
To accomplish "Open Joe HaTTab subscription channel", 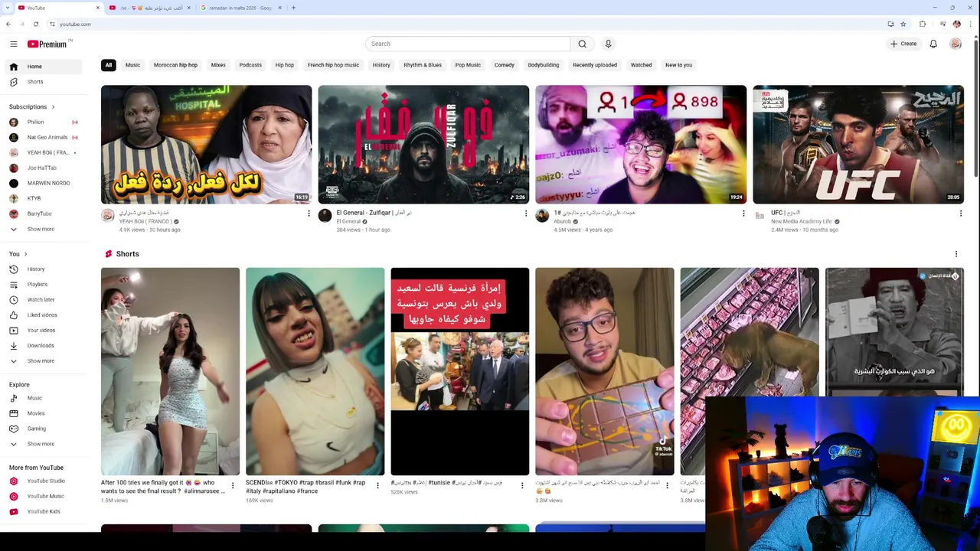I will (43, 168).
